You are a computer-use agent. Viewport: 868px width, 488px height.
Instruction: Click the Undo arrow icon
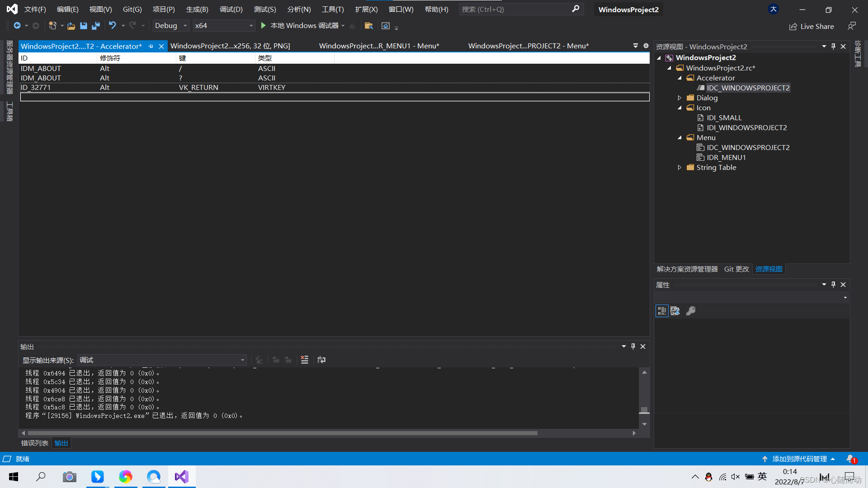point(112,26)
